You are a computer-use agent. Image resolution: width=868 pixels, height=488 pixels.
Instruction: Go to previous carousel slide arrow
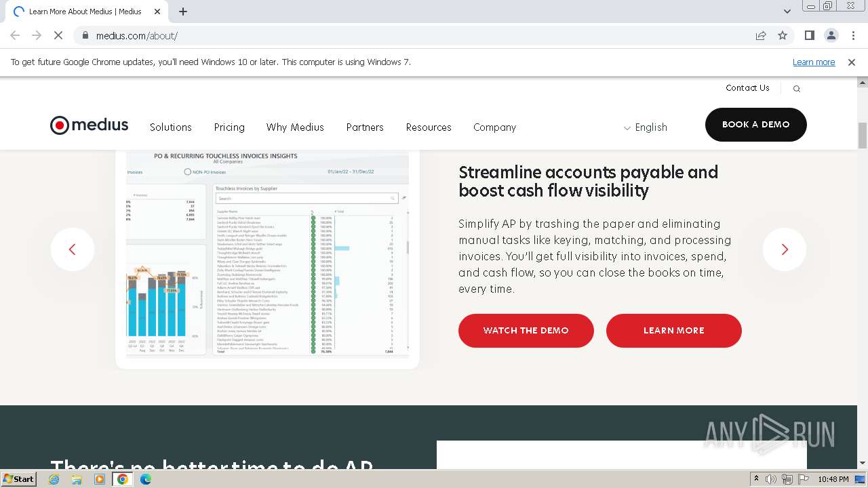coord(73,249)
